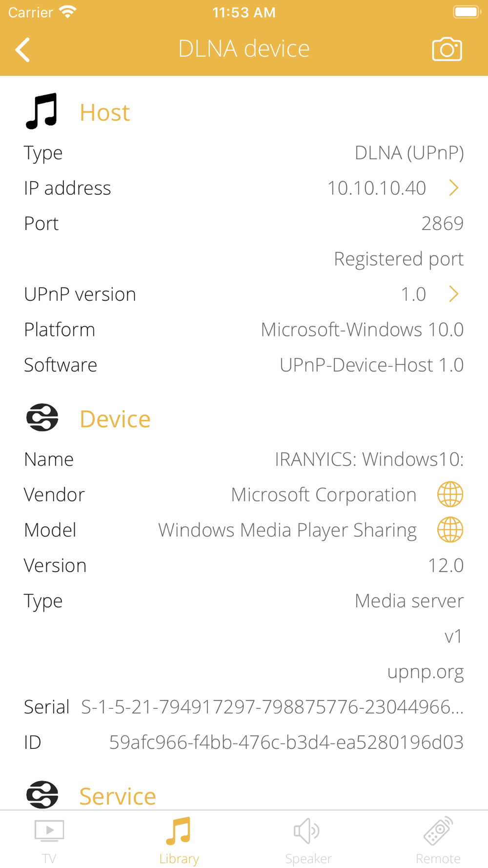
Task: Expand IP address details chevron
Action: point(454,188)
